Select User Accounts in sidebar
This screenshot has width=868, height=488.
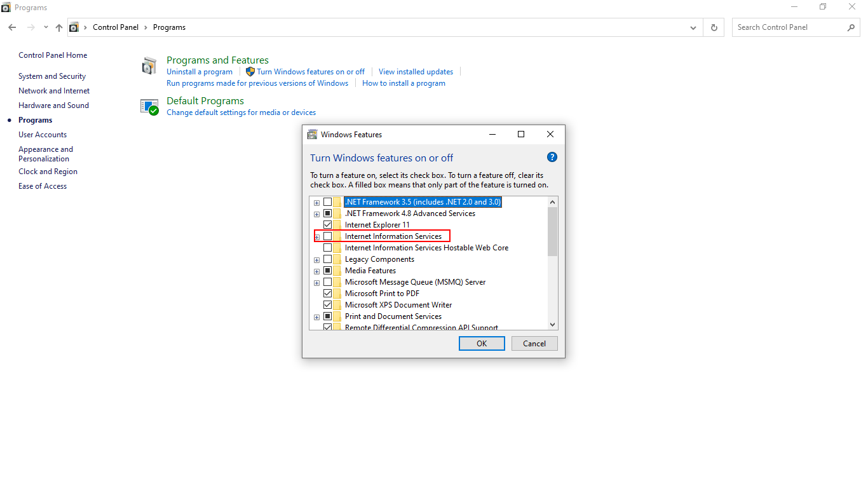pyautogui.click(x=43, y=135)
